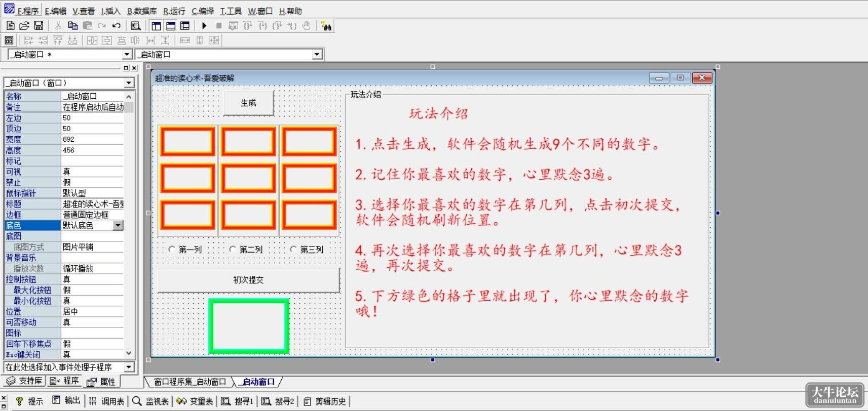
Task: Open the B.数据库 menu
Action: tap(142, 11)
